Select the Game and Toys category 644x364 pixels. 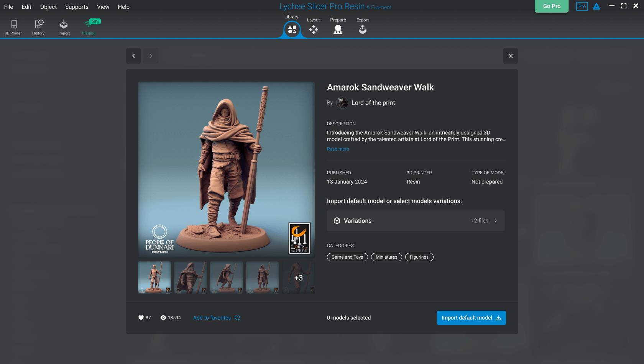tap(347, 257)
